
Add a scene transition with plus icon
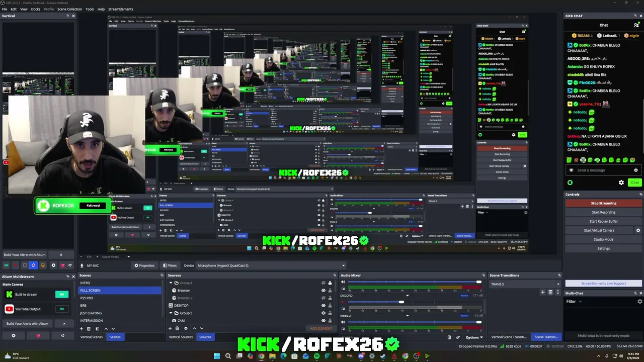pos(542,292)
